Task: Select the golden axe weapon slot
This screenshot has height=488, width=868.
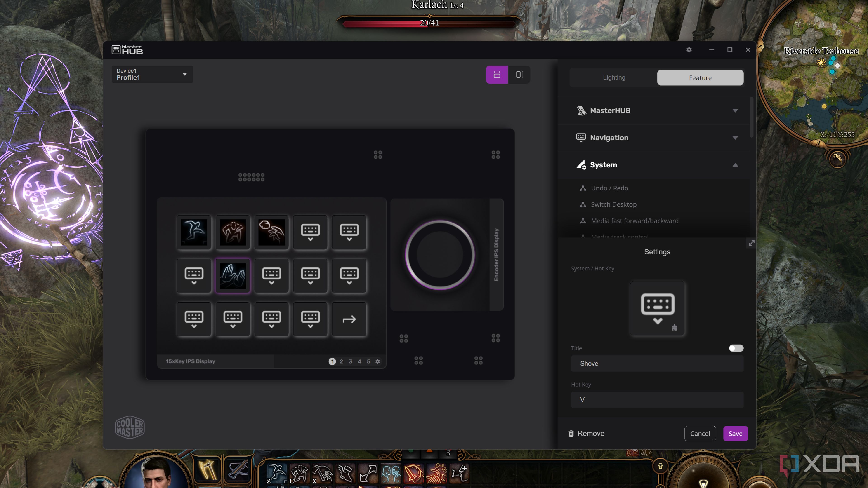Action: tap(207, 469)
